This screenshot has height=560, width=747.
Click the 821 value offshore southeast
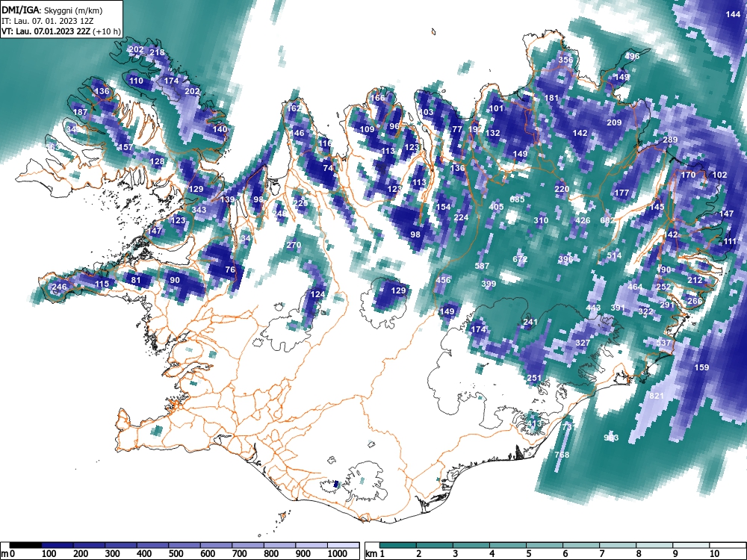[x=657, y=395]
